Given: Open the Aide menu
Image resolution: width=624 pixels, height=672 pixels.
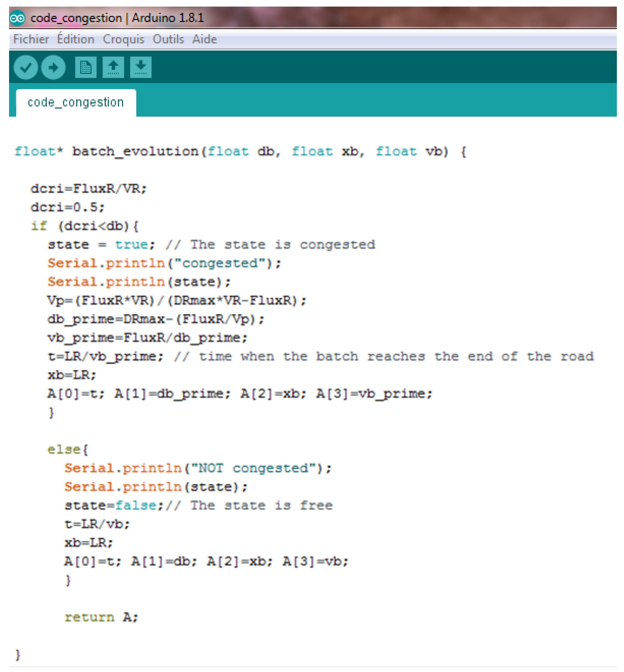Looking at the screenshot, I should click(204, 40).
